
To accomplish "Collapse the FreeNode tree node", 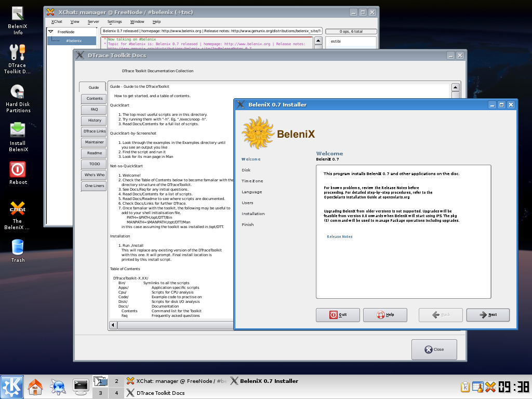I will click(x=51, y=32).
